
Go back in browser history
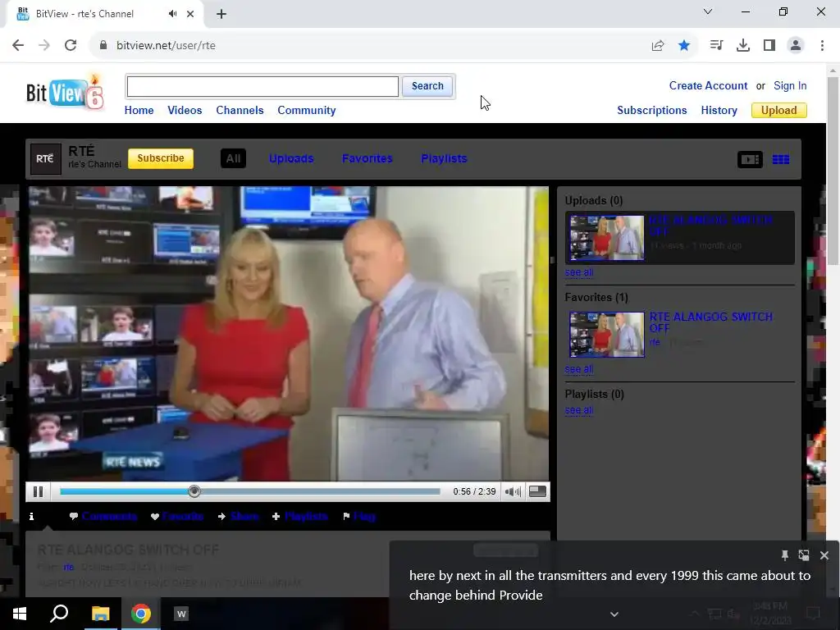[18, 46]
